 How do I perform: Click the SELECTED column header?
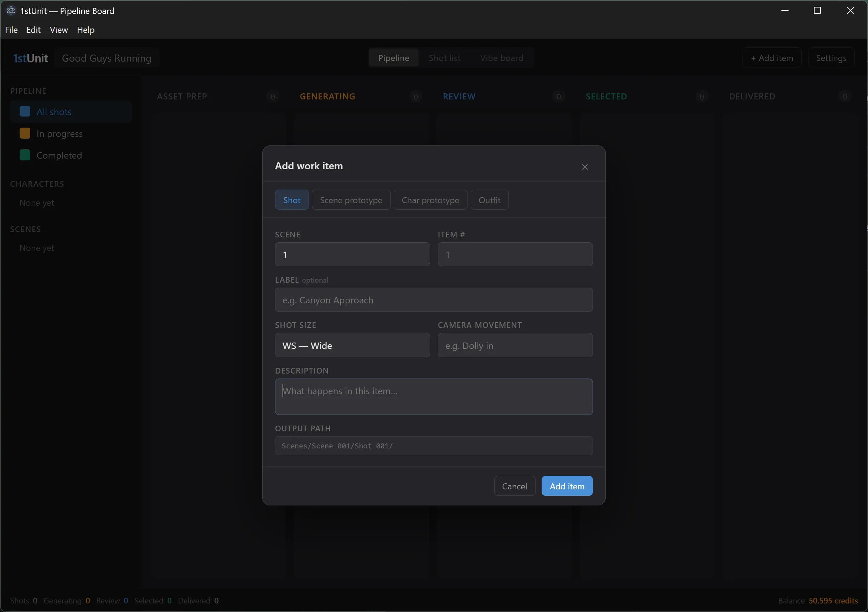click(x=606, y=97)
